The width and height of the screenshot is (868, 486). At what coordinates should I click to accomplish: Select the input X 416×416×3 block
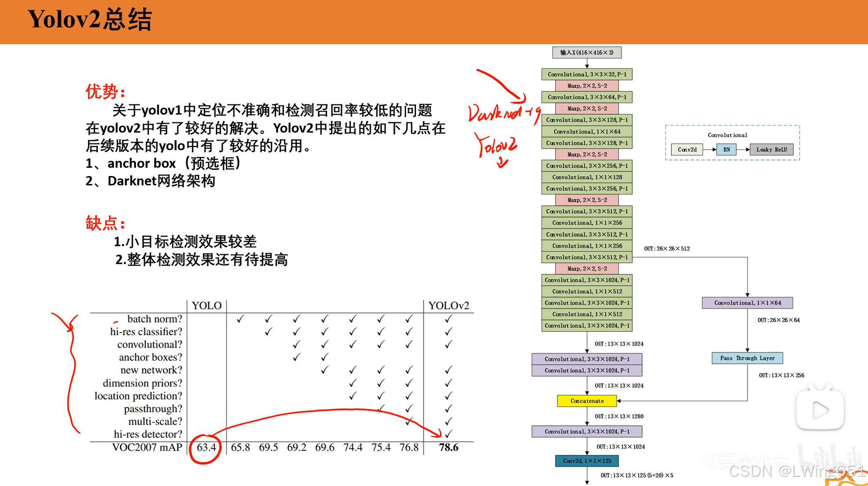587,53
